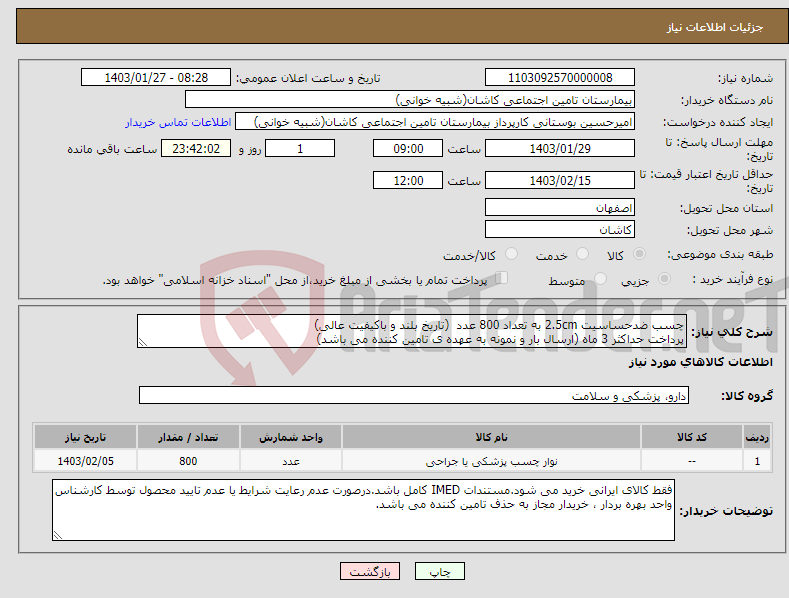Viewport: 789px width, 598px height.
Task: Click the بازگشت (back) button
Action: click(370, 571)
